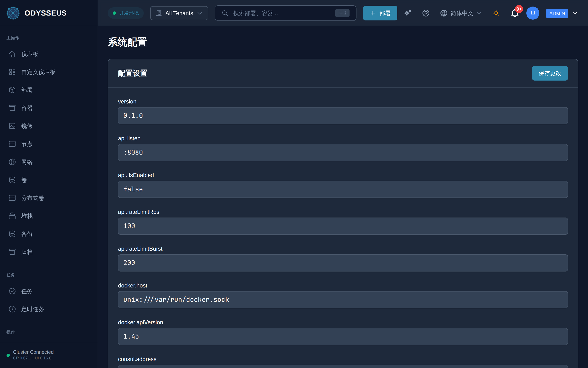The image size is (588, 368).
Task: Open the 节点 nodes section
Action: coord(49,144)
